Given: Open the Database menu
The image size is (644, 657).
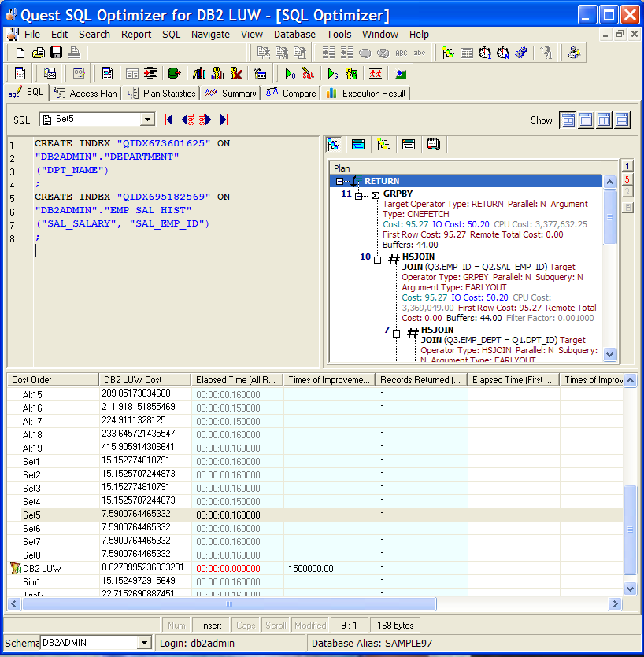Looking at the screenshot, I should (294, 34).
